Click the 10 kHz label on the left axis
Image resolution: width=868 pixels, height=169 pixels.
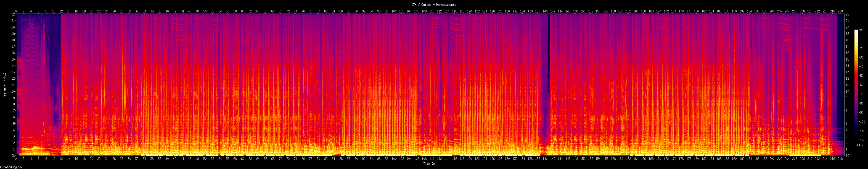pos(13,92)
